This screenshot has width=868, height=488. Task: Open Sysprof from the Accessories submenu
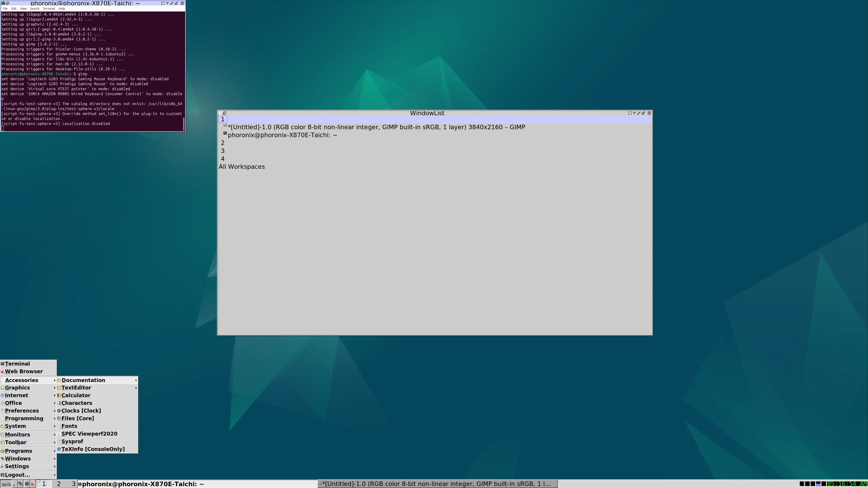point(72,441)
